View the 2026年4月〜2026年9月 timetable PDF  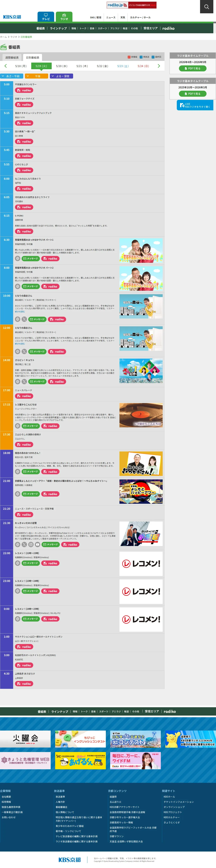[x=193, y=68]
